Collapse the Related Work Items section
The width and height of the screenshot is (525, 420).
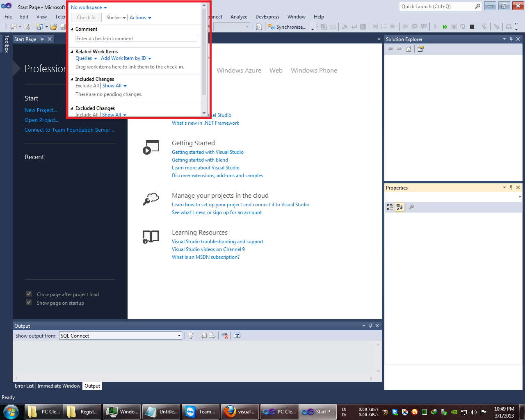click(x=72, y=52)
